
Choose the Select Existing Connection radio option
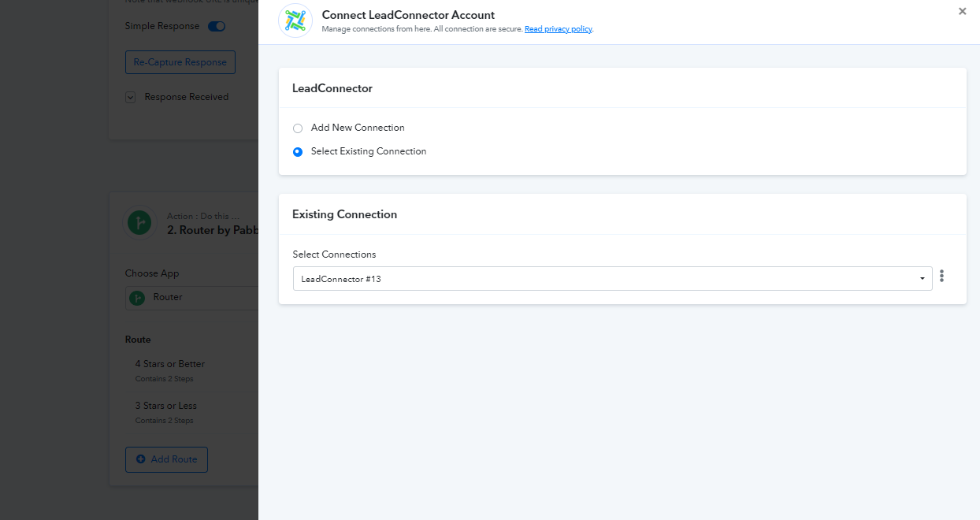click(298, 152)
